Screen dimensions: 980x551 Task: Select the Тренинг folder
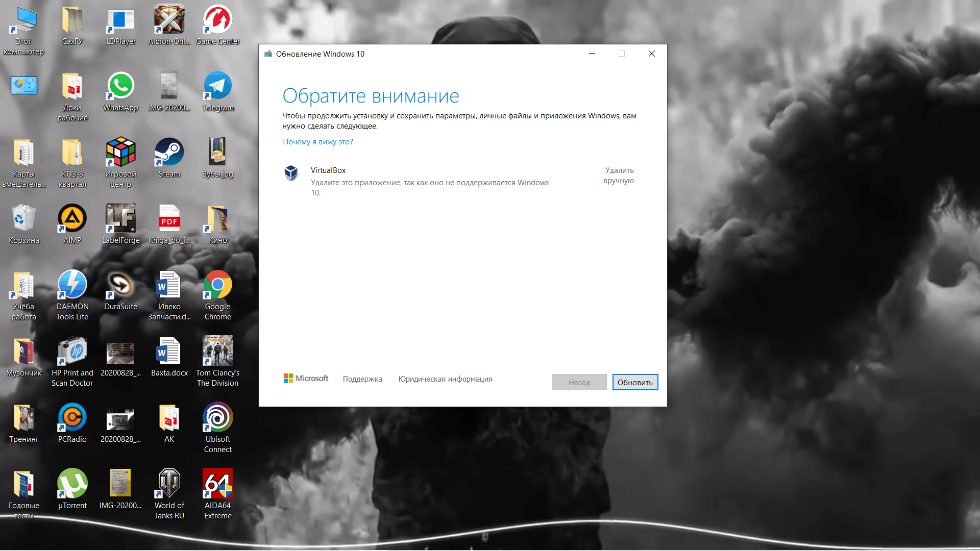pyautogui.click(x=23, y=424)
